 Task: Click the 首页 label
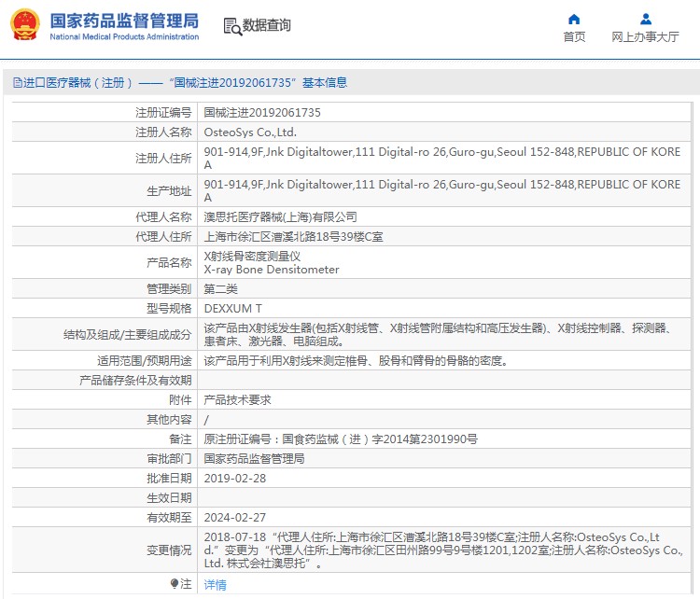point(574,36)
